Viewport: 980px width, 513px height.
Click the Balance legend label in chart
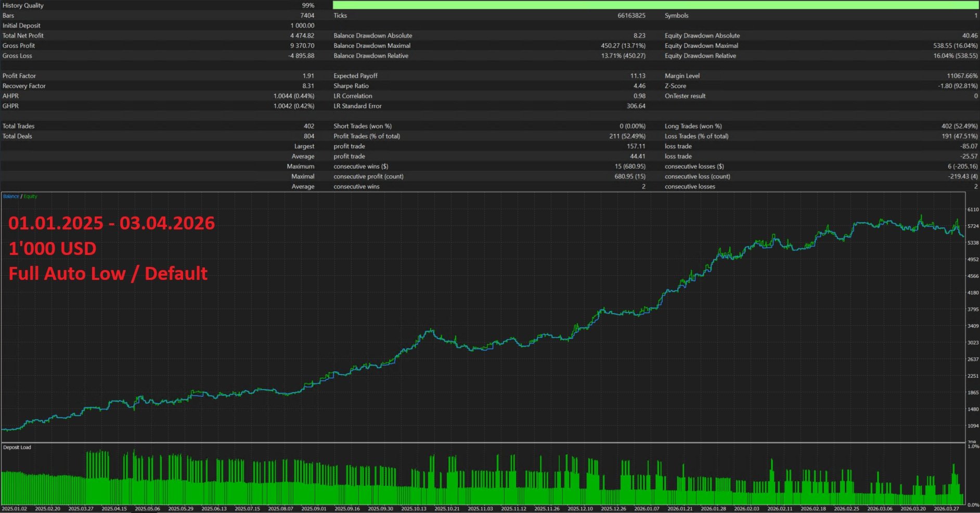11,197
